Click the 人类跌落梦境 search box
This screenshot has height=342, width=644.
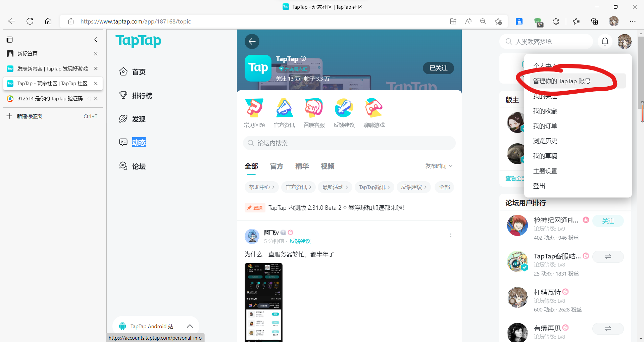point(546,42)
